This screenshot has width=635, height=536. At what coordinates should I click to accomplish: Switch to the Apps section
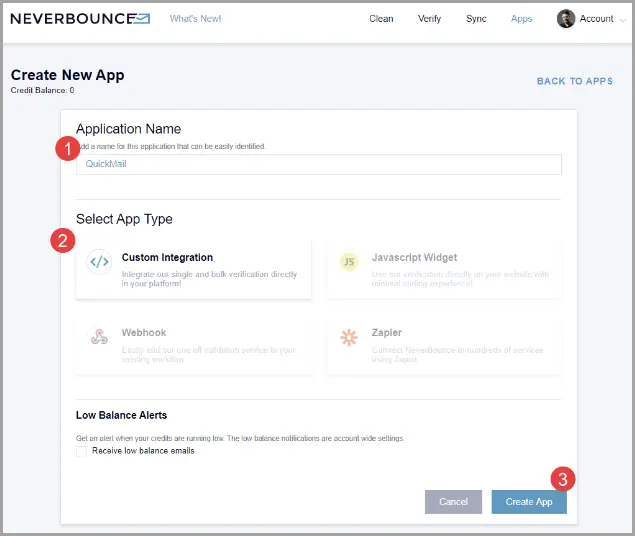pyautogui.click(x=521, y=19)
